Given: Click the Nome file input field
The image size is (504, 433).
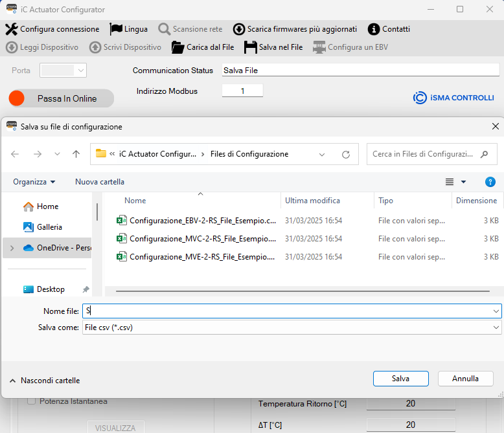Looking at the screenshot, I should click(285, 311).
